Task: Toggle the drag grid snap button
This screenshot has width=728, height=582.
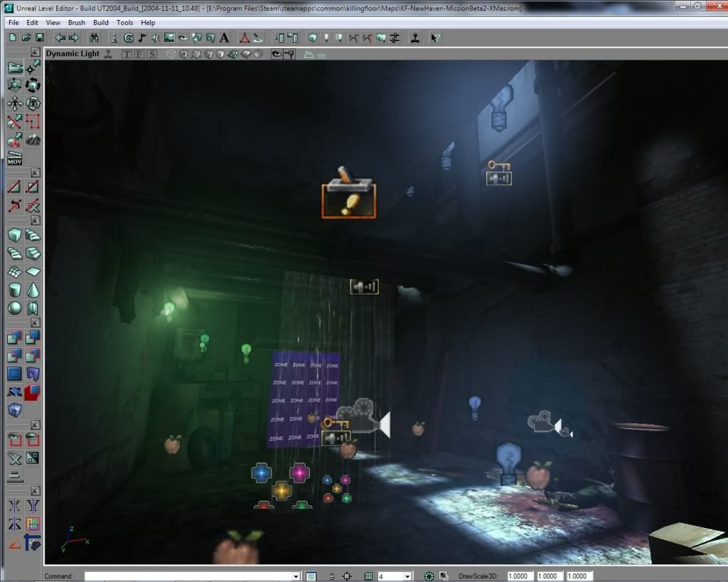Action: pyautogui.click(x=368, y=576)
